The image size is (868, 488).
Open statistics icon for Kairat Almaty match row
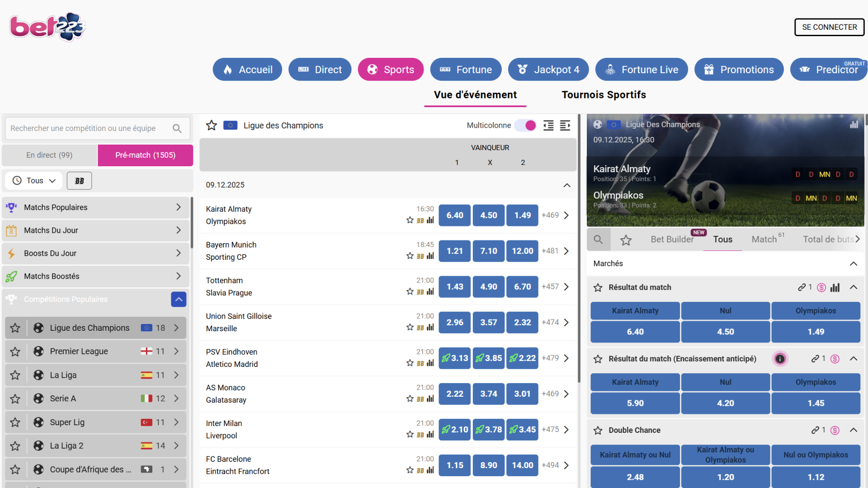click(429, 221)
